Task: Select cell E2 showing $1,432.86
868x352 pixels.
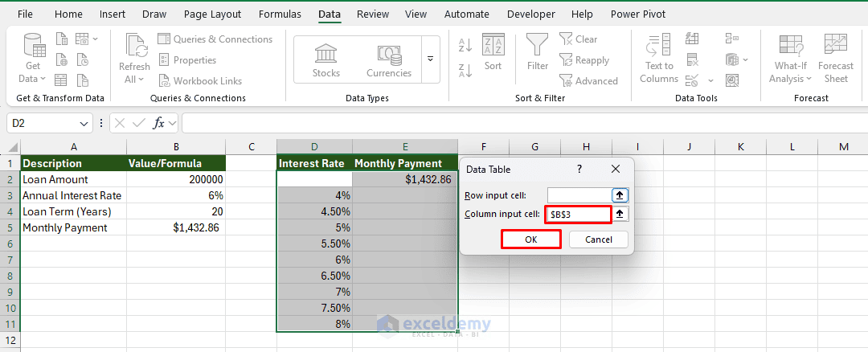Action: click(x=405, y=179)
